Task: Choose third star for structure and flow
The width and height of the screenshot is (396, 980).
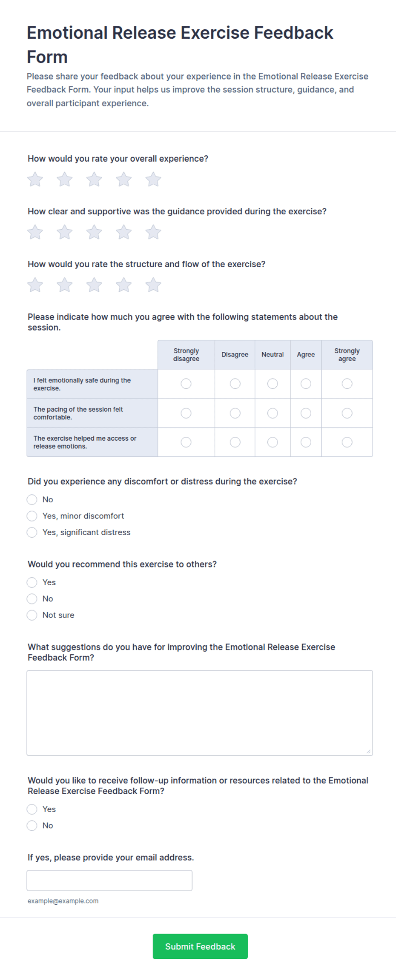Action: click(94, 285)
